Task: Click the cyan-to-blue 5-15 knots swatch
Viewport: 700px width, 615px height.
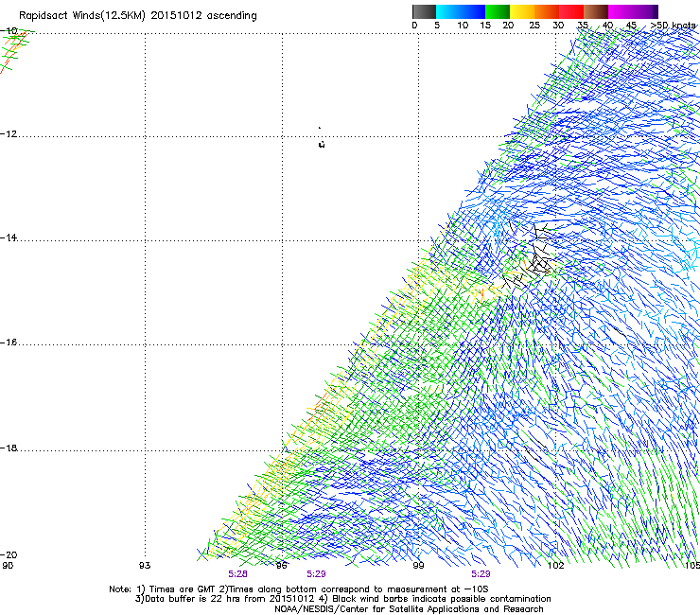Action: coord(461,11)
